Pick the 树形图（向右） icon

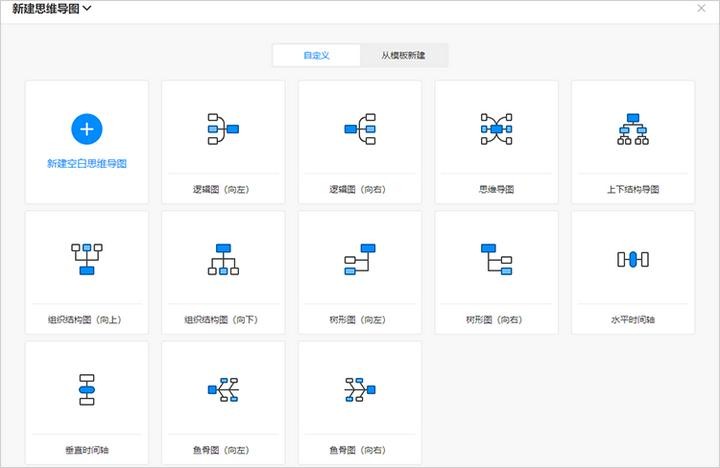496,259
